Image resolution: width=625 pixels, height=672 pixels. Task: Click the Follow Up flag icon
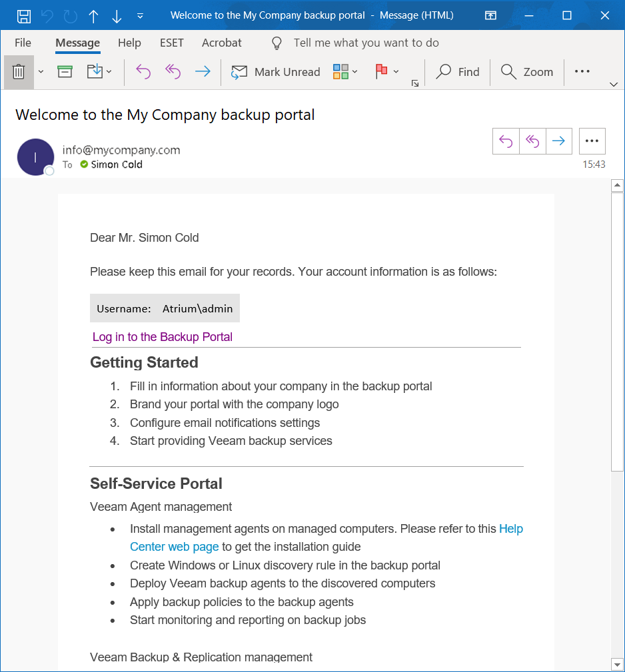(x=381, y=71)
